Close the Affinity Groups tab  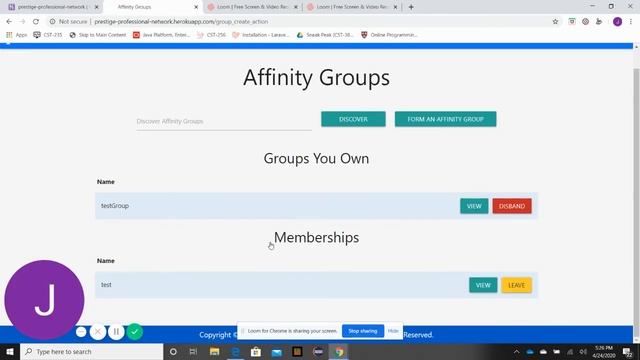point(196,7)
